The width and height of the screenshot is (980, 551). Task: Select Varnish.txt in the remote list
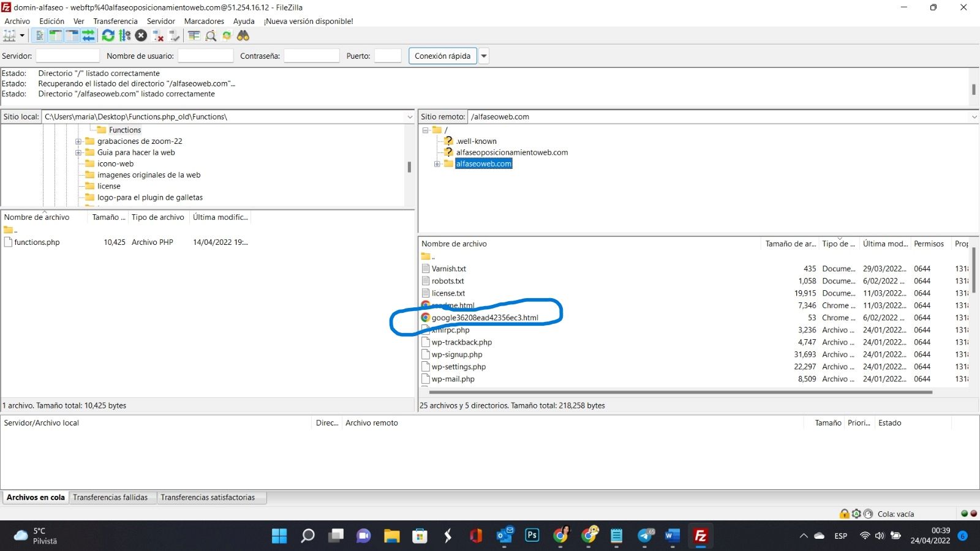tap(449, 269)
